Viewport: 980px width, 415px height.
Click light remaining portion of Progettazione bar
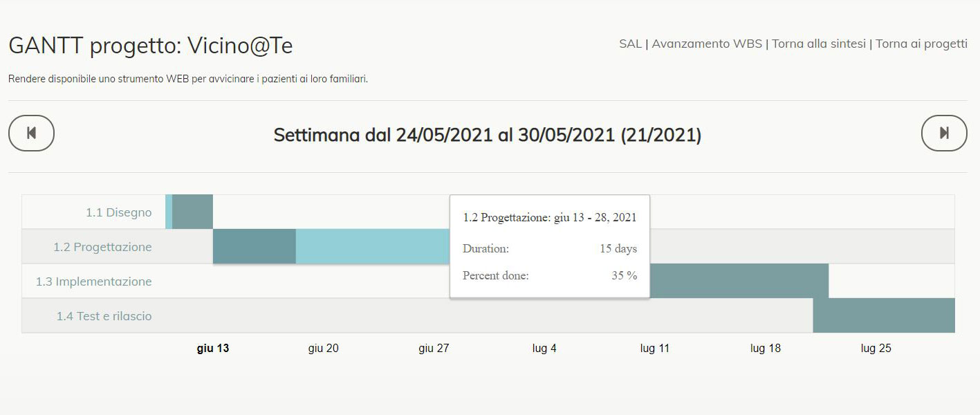[373, 246]
